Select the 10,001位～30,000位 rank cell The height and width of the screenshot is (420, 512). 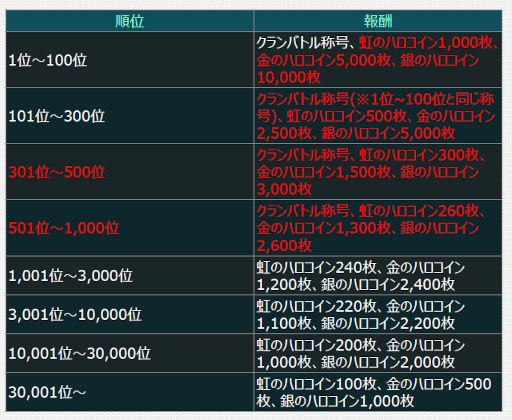(x=130, y=353)
